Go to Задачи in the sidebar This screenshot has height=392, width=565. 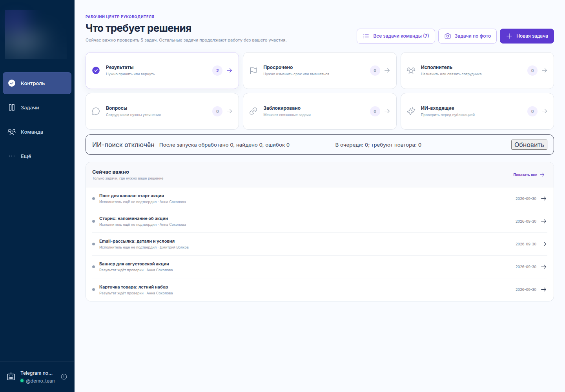coord(37,107)
